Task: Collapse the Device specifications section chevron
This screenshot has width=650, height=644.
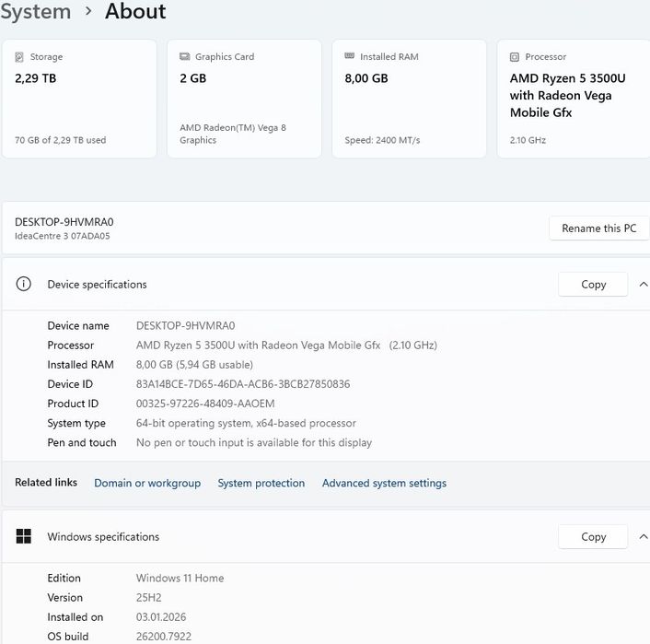Action: point(643,285)
